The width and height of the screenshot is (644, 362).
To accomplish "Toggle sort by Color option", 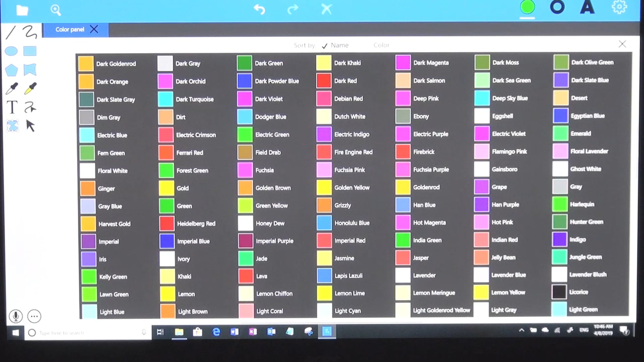I will click(x=381, y=45).
